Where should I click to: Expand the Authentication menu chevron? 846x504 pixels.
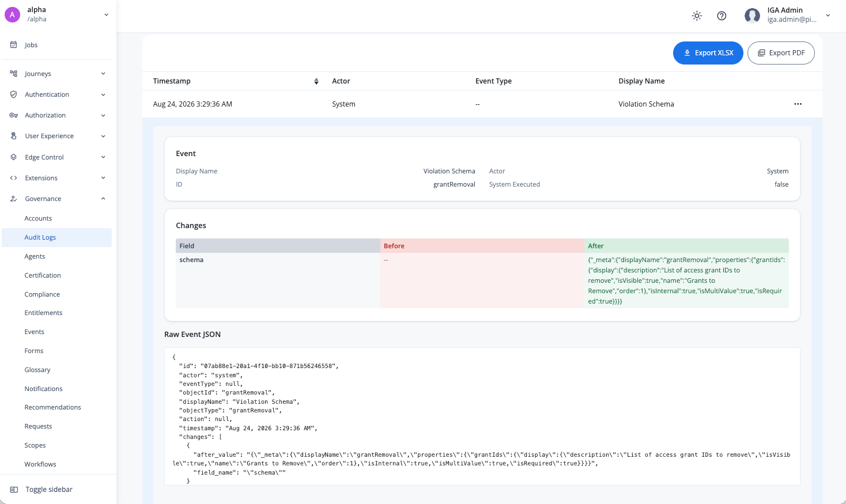pos(103,94)
